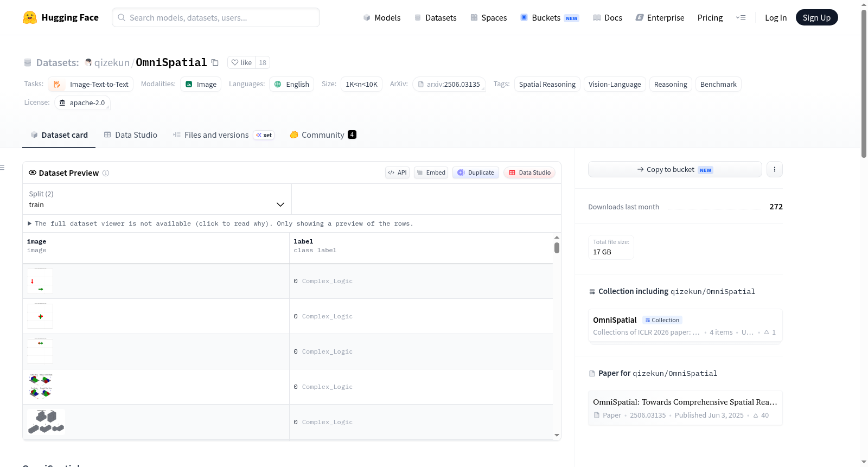This screenshot has height=467, width=868.
Task: Click the API button
Action: click(397, 172)
